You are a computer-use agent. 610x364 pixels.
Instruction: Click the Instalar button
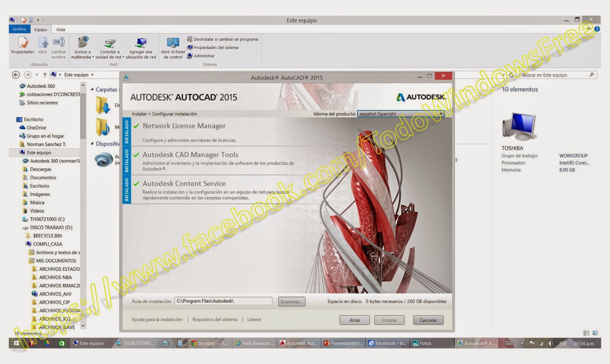389,320
